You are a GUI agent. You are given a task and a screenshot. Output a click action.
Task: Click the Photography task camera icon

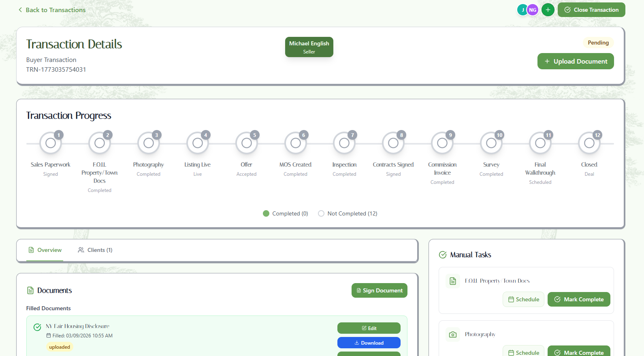click(453, 335)
